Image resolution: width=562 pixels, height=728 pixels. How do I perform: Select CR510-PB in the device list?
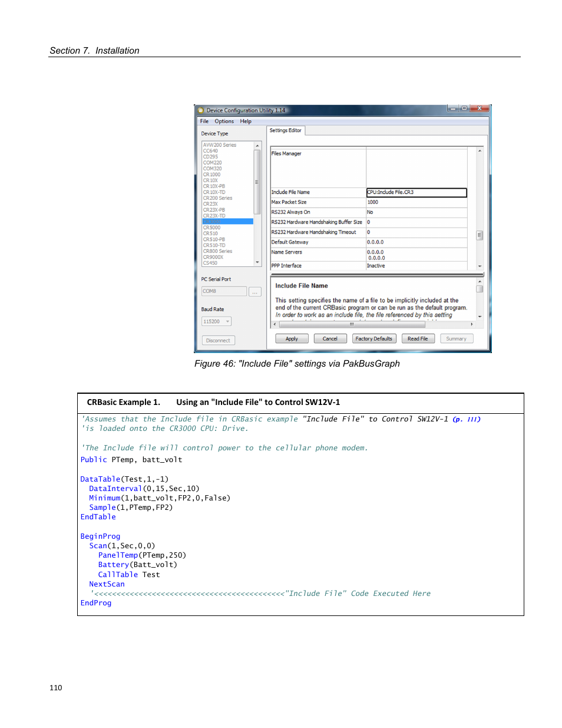[x=214, y=239]
